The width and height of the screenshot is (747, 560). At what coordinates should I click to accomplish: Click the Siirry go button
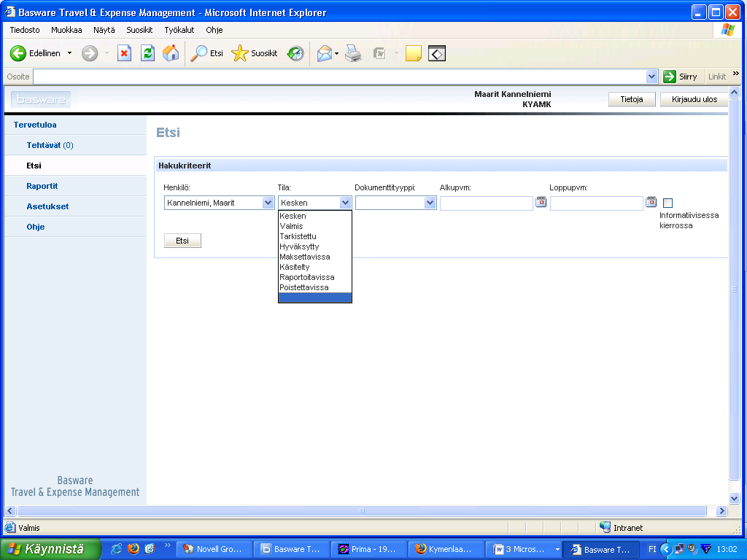point(681,76)
